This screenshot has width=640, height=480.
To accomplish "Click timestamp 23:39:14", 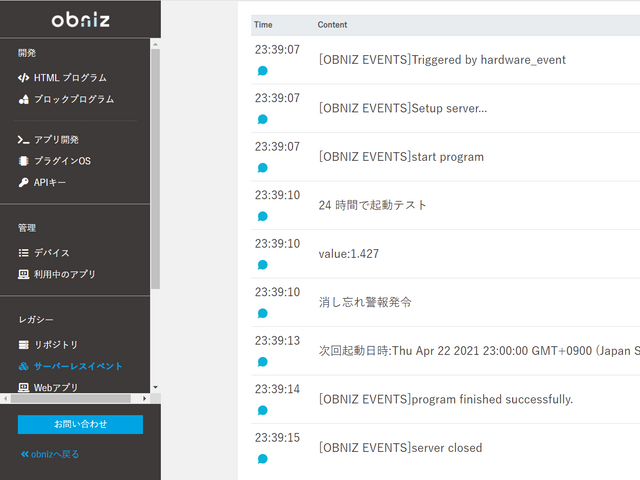I will point(278,389).
